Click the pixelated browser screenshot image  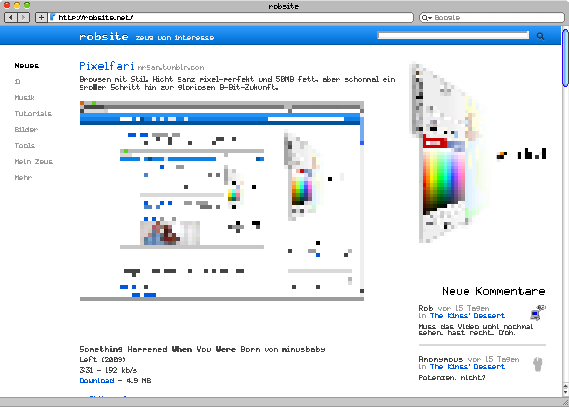[222, 201]
